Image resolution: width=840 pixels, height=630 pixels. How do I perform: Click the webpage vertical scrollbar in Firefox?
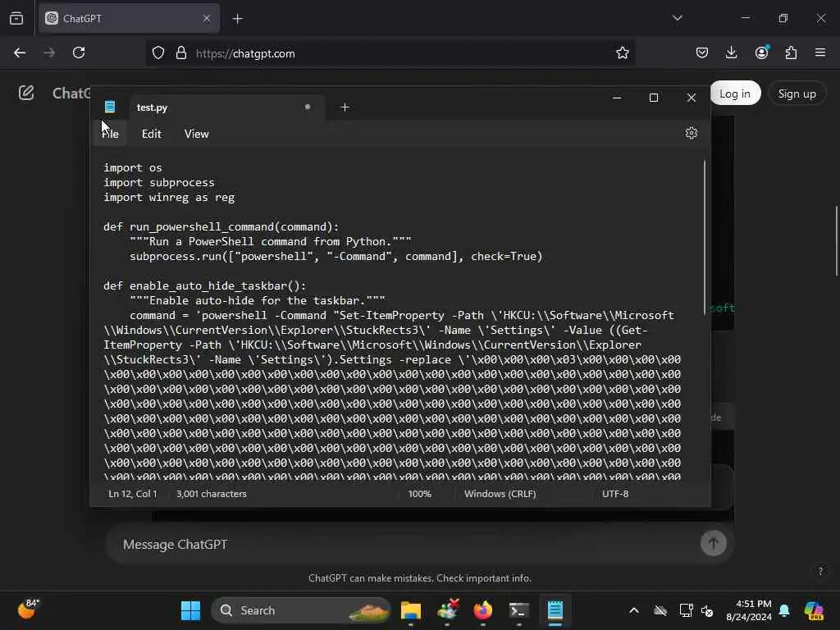[836, 240]
